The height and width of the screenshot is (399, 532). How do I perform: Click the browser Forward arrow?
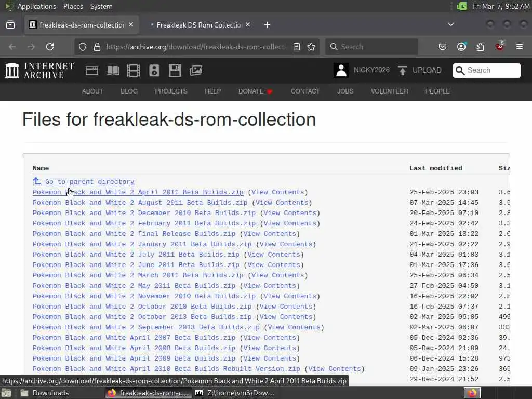[31, 47]
